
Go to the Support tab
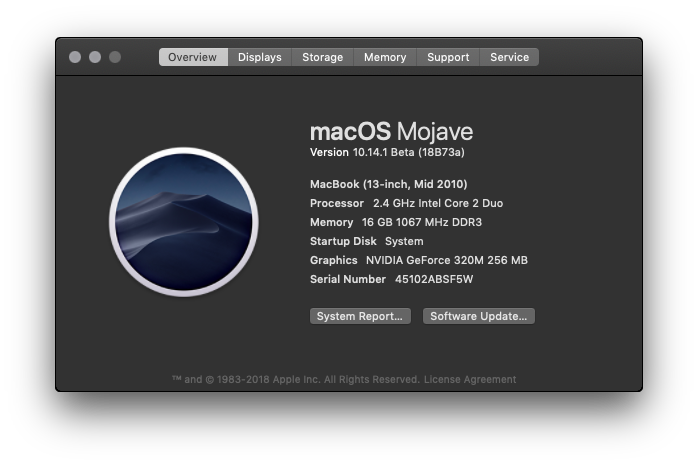tap(448, 57)
